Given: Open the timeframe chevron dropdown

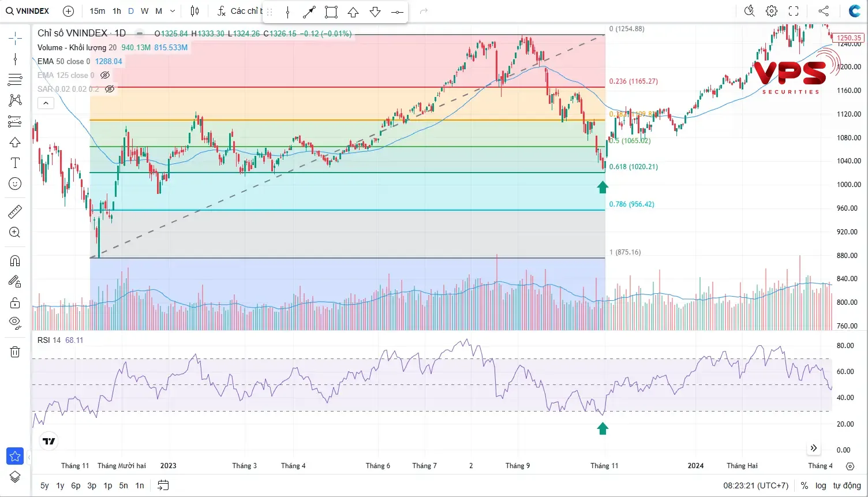Looking at the screenshot, I should click(x=171, y=10).
